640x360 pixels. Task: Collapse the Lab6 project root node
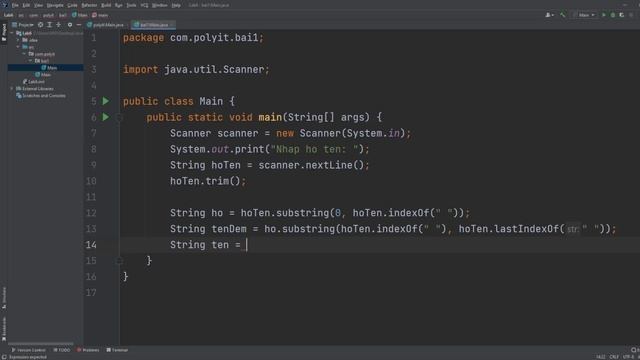pyautogui.click(x=12, y=33)
